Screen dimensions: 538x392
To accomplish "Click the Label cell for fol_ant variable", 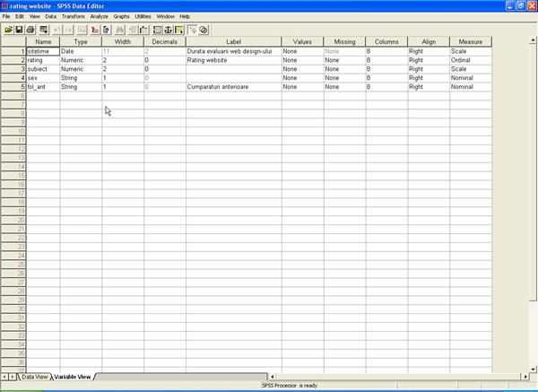I will click(233, 87).
